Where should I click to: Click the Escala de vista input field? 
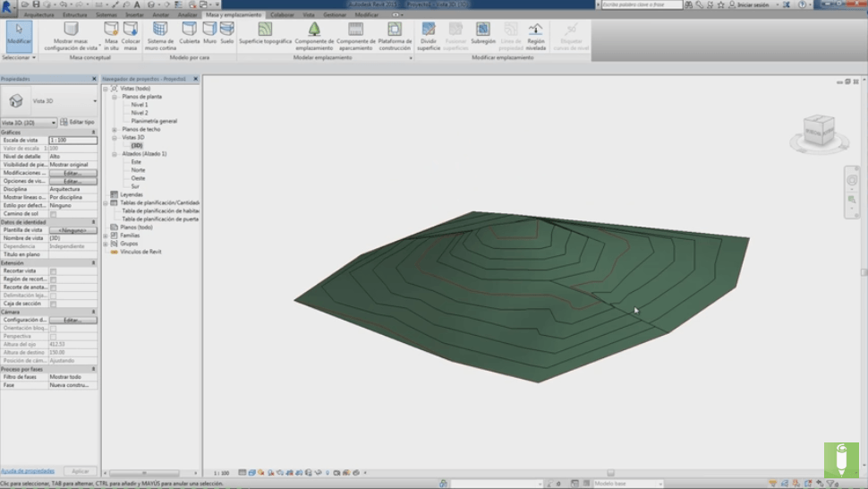point(72,140)
